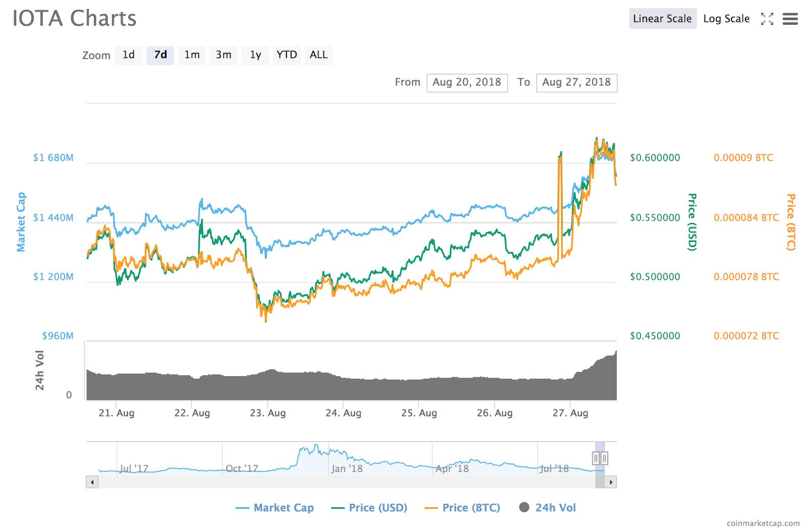
Task: Select the 7d zoom range
Action: coord(160,55)
